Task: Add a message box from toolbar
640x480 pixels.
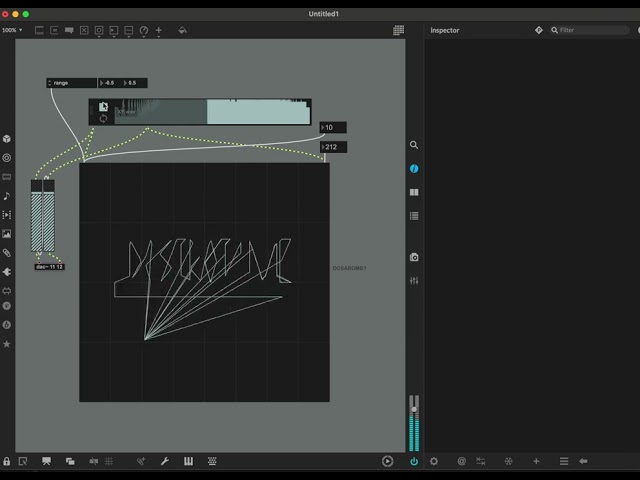Action: [54, 30]
